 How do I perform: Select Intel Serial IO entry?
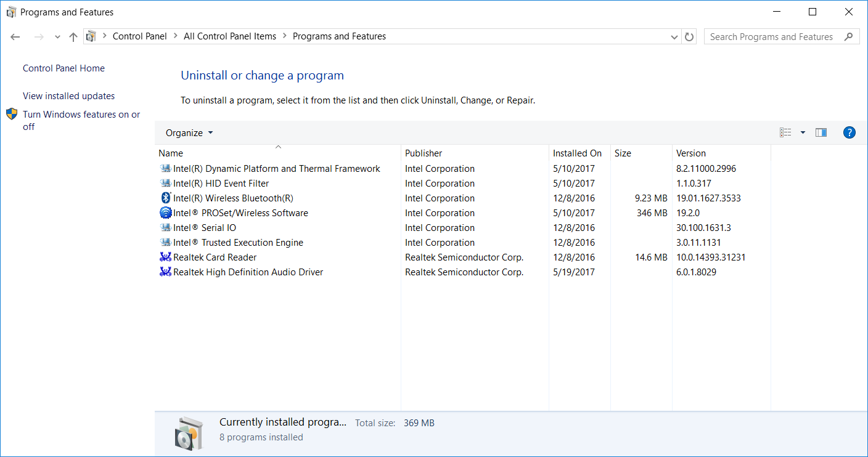[205, 228]
